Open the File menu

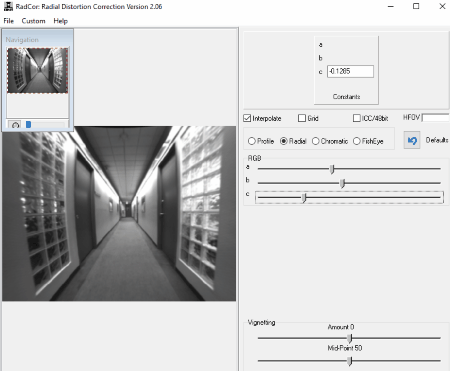click(x=9, y=21)
